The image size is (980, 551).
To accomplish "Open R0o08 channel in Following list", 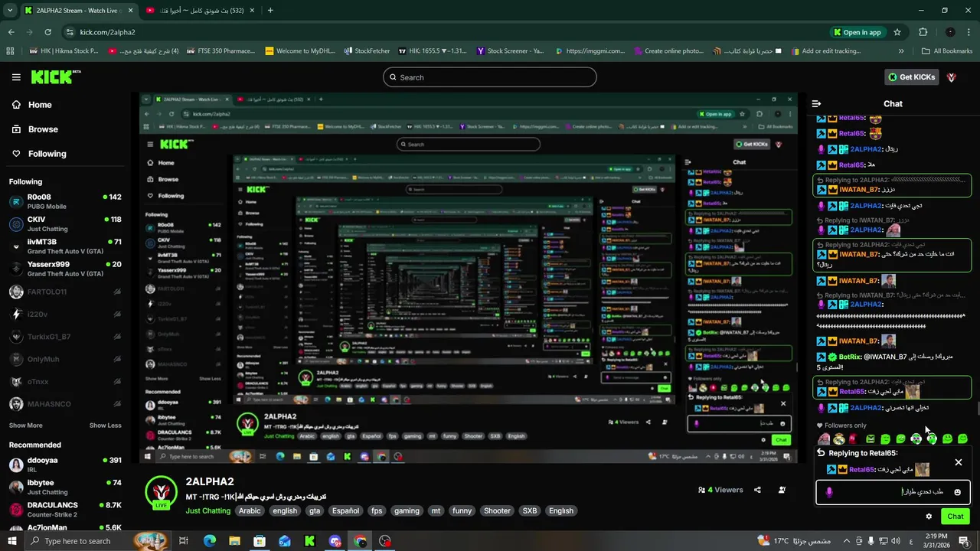I will 65,201.
